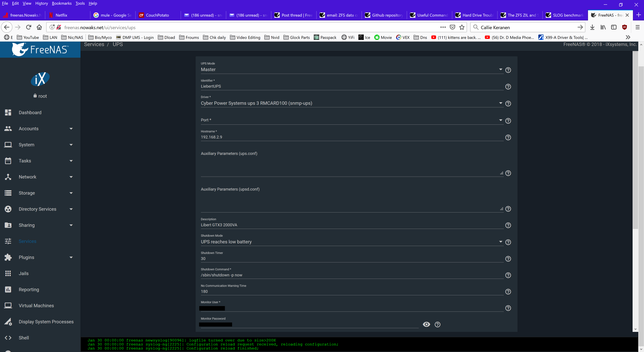
Task: Switch to the CouchPotato tab
Action: point(158,15)
